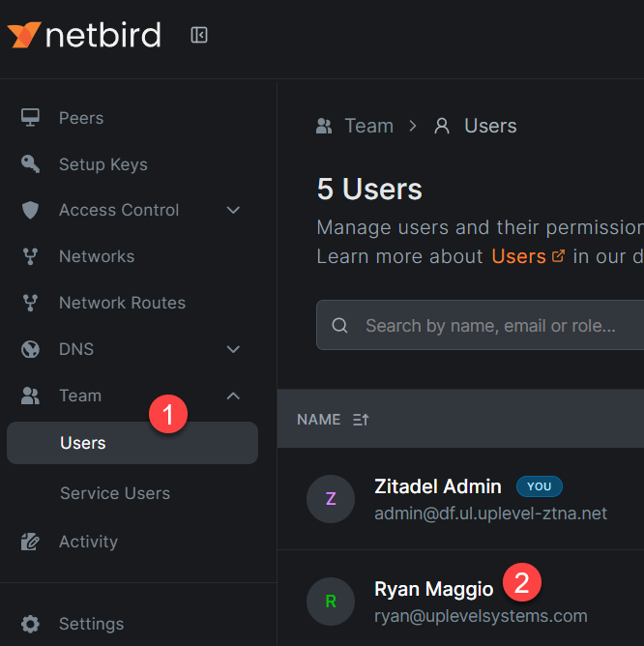Click the Setup Keys key icon
The width and height of the screenshot is (644, 646).
click(x=31, y=164)
